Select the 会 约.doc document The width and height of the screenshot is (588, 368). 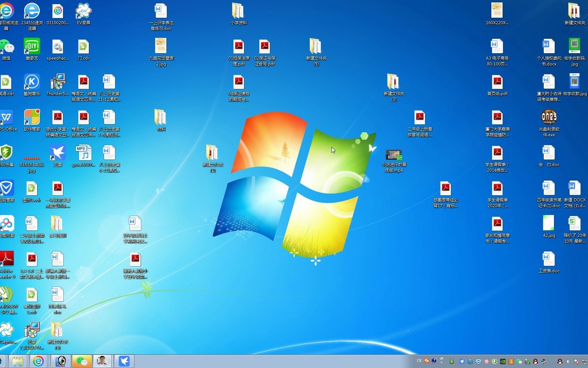pyautogui.click(x=549, y=156)
